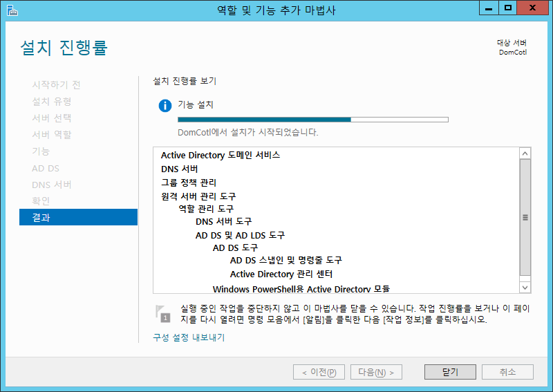
Task: Click Windows PowerShell용 Active Directory 모듈 entry
Action: 301,289
